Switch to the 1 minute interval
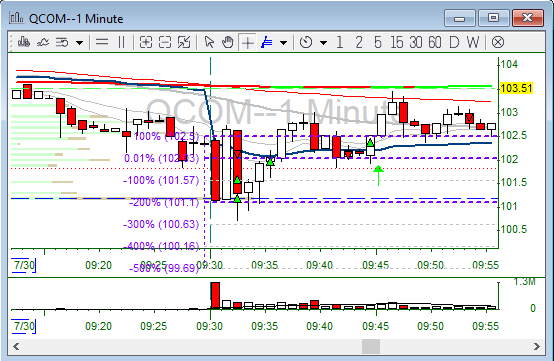Image resolution: width=554 pixels, height=361 pixels. (x=339, y=42)
